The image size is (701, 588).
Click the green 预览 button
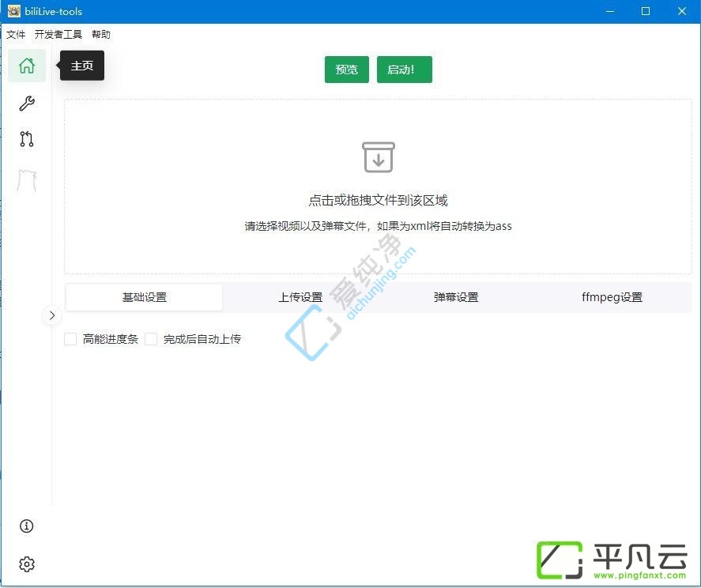tap(347, 70)
